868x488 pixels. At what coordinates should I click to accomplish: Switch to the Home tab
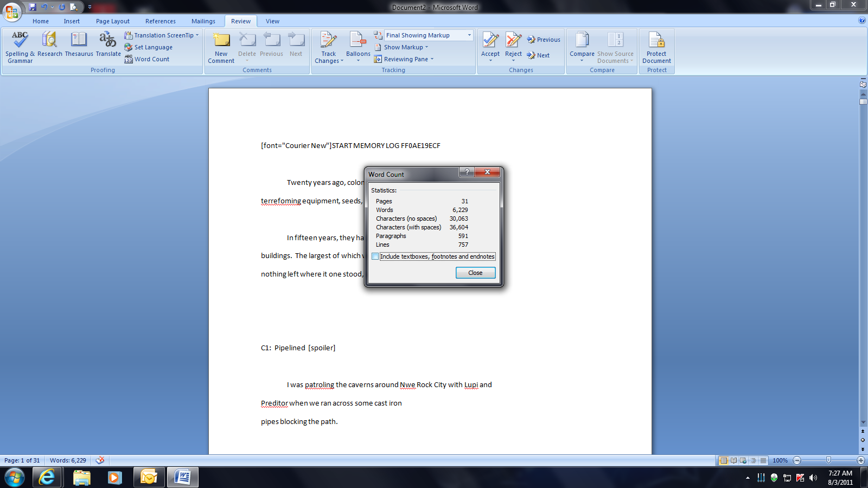41,21
